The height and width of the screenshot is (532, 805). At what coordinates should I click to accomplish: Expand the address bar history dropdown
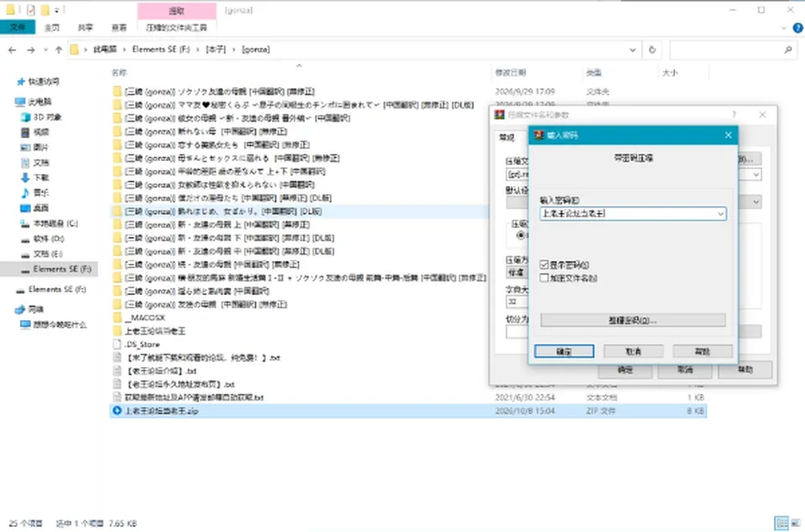pos(632,49)
